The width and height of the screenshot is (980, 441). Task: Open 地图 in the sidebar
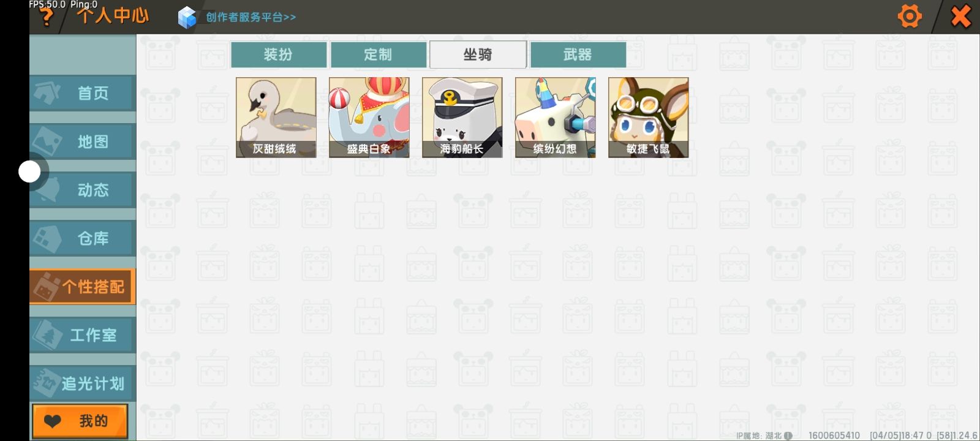click(83, 141)
